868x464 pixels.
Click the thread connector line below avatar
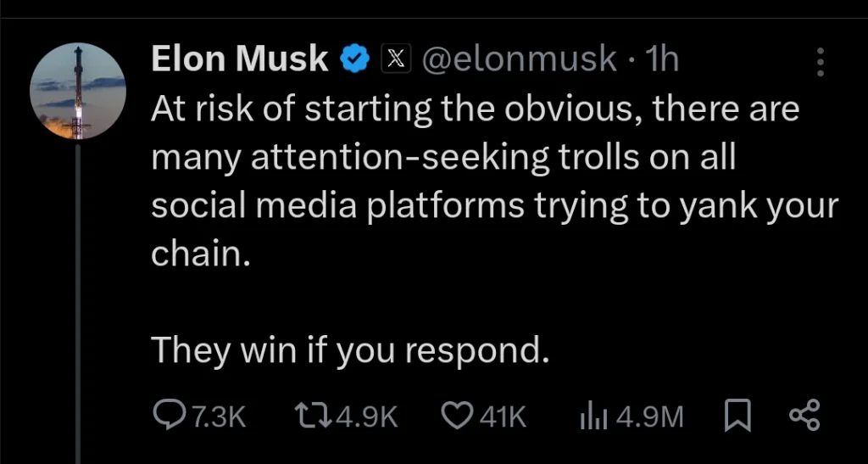78,304
